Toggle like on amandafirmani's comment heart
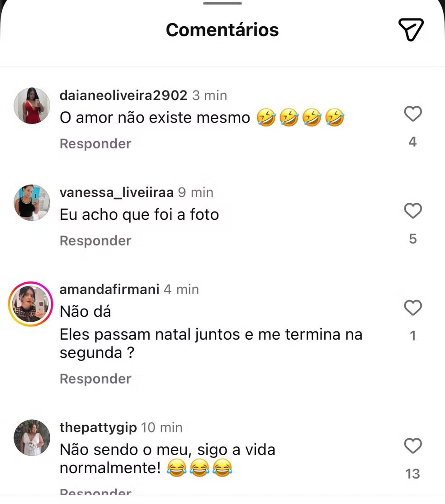The image size is (445, 504). [412, 308]
